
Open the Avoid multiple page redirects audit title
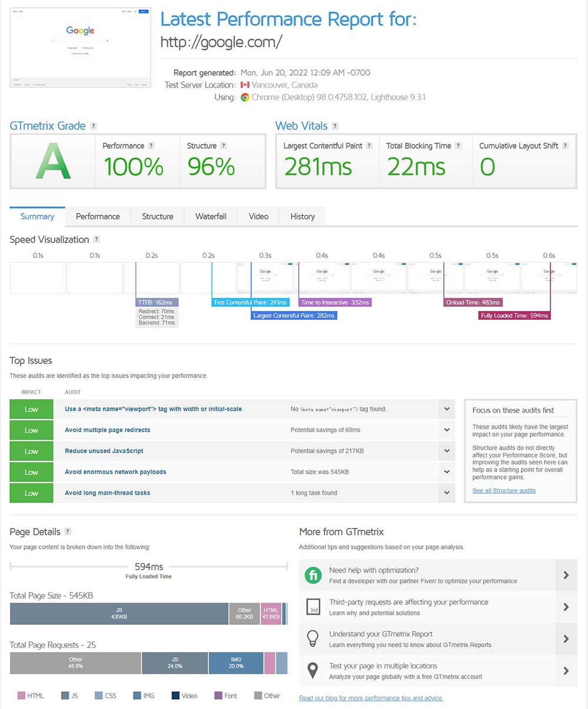click(108, 430)
